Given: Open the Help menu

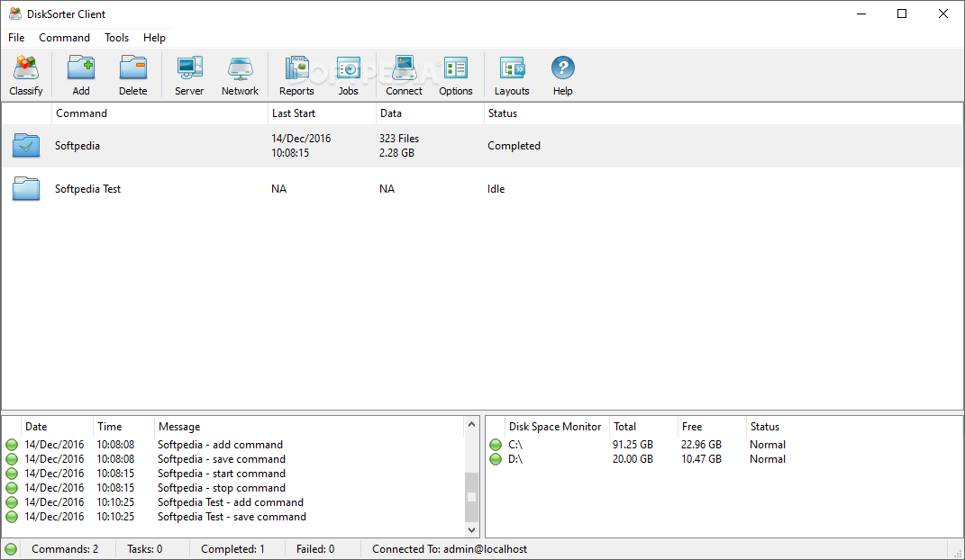Looking at the screenshot, I should 154,38.
